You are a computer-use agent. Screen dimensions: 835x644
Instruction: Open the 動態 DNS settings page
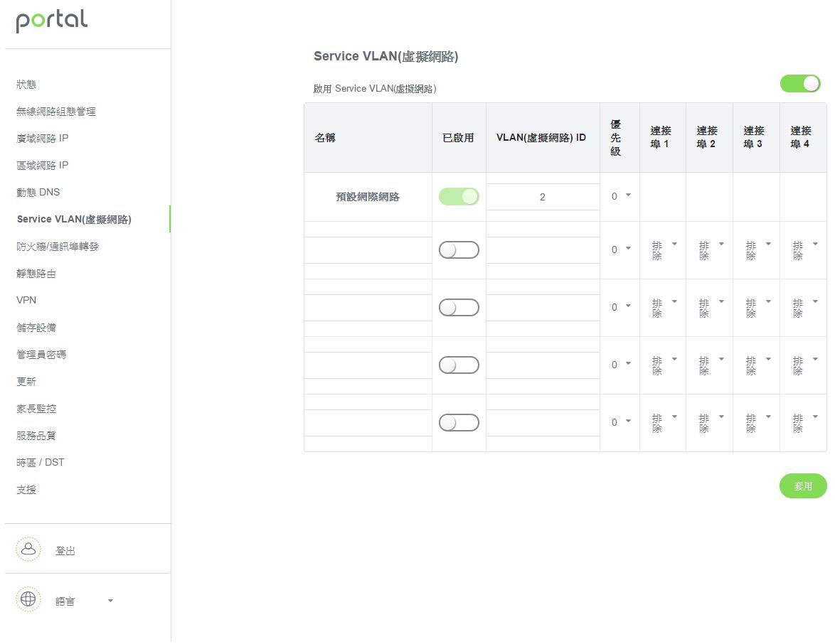[x=38, y=192]
